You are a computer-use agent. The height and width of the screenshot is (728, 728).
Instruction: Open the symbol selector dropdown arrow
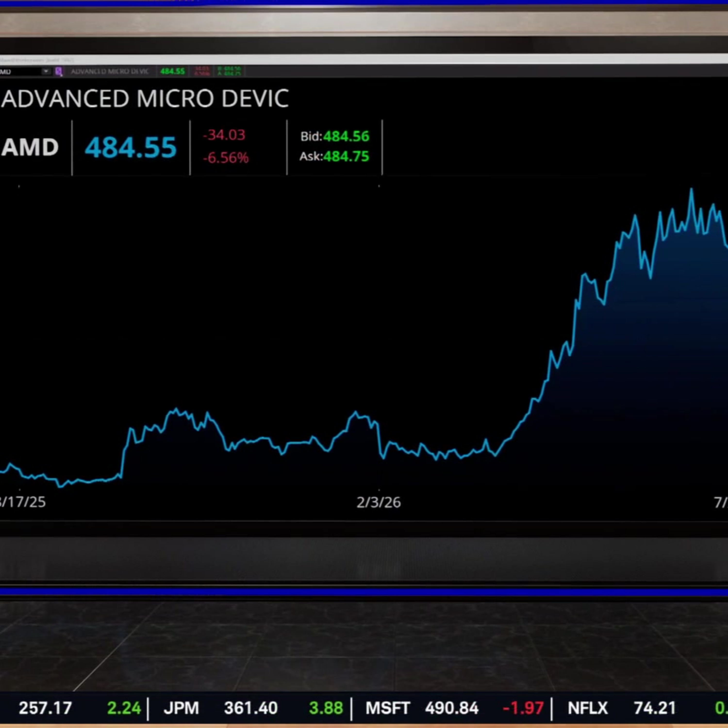point(46,71)
